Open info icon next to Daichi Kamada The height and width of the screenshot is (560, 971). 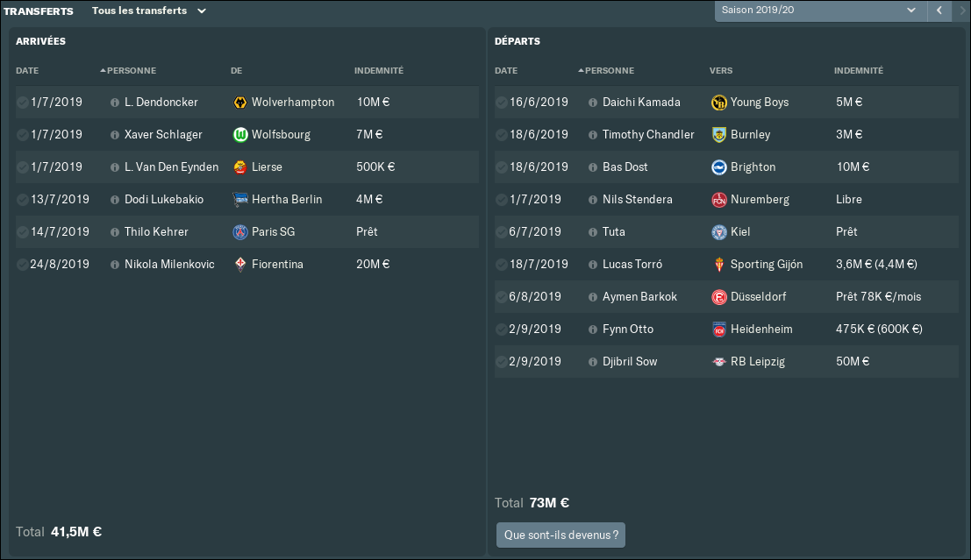[x=593, y=103]
